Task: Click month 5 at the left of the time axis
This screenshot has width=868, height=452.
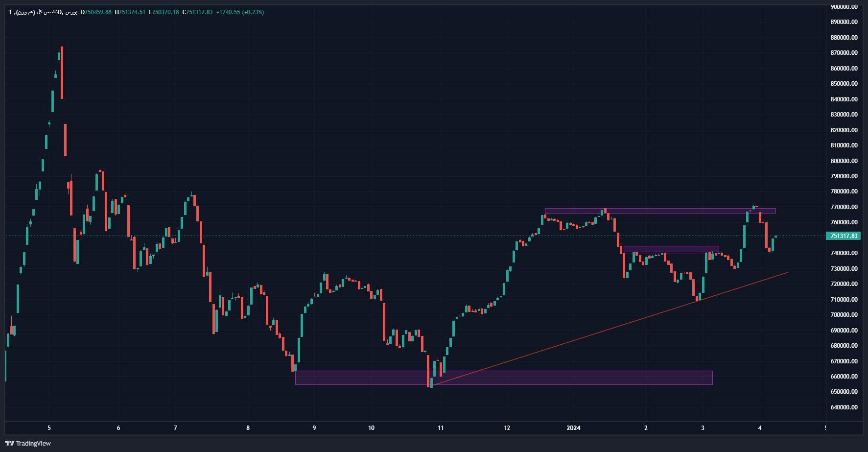Action: click(x=49, y=428)
